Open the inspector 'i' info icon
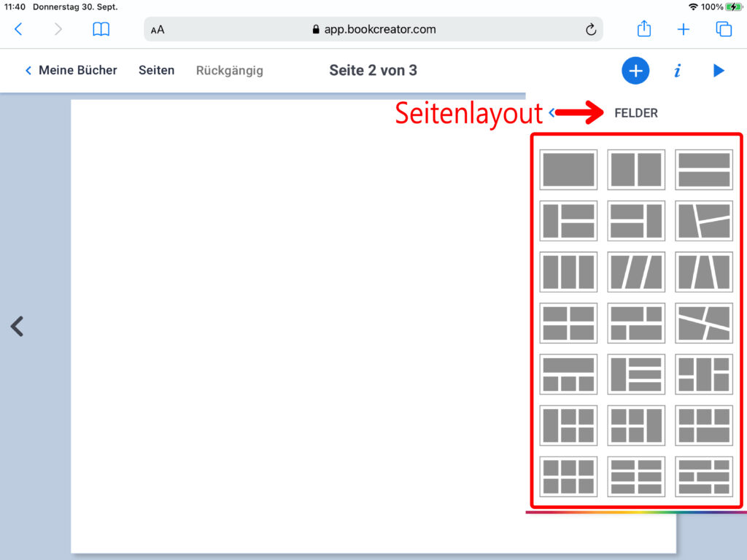The height and width of the screenshot is (560, 747). (x=678, y=71)
